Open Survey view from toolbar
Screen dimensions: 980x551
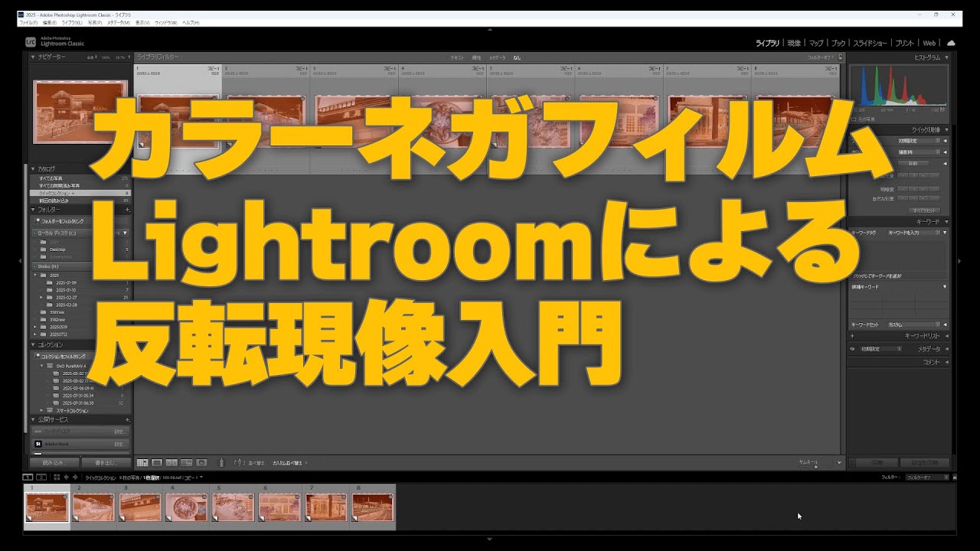click(x=186, y=463)
